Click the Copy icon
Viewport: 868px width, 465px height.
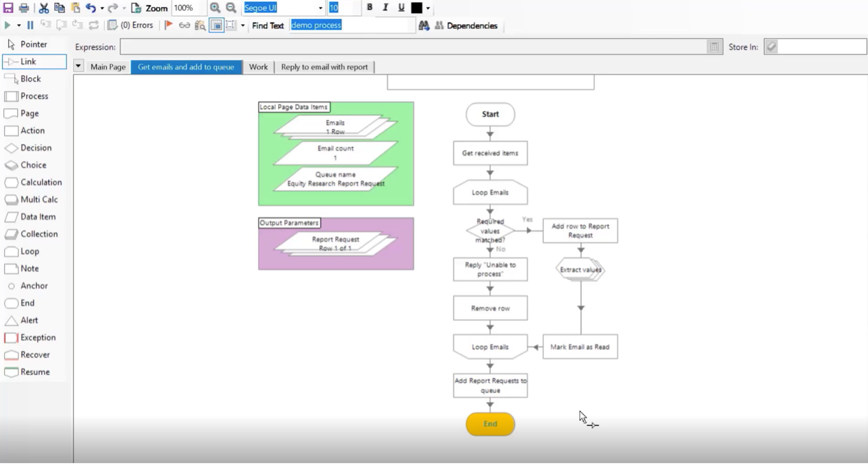(x=59, y=8)
